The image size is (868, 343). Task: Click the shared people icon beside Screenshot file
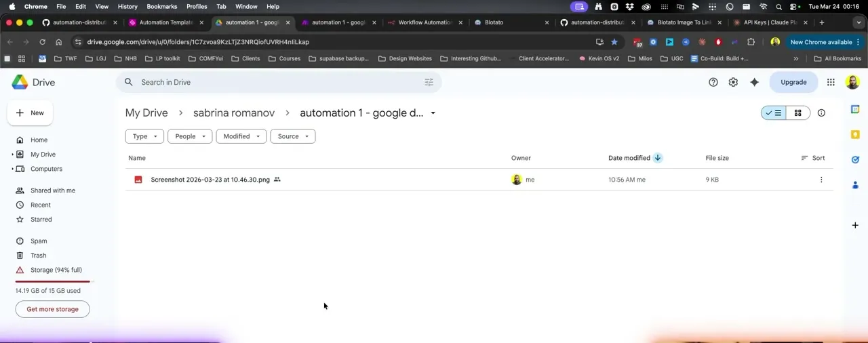[x=277, y=180]
